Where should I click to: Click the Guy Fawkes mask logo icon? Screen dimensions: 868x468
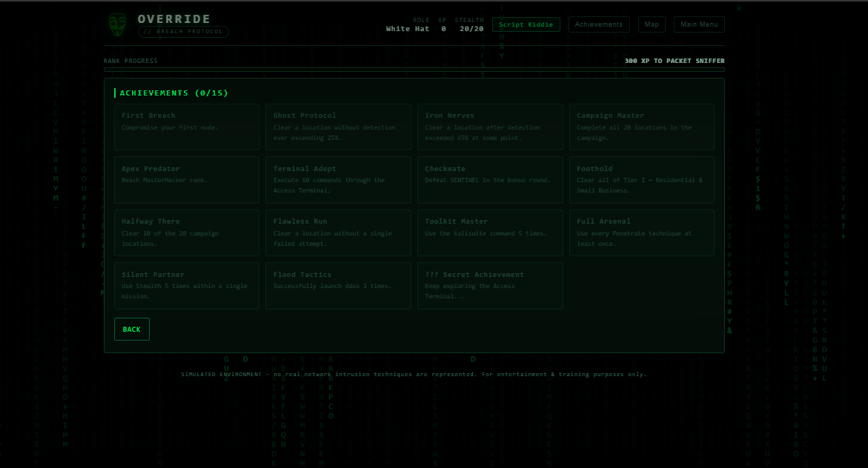pos(117,25)
